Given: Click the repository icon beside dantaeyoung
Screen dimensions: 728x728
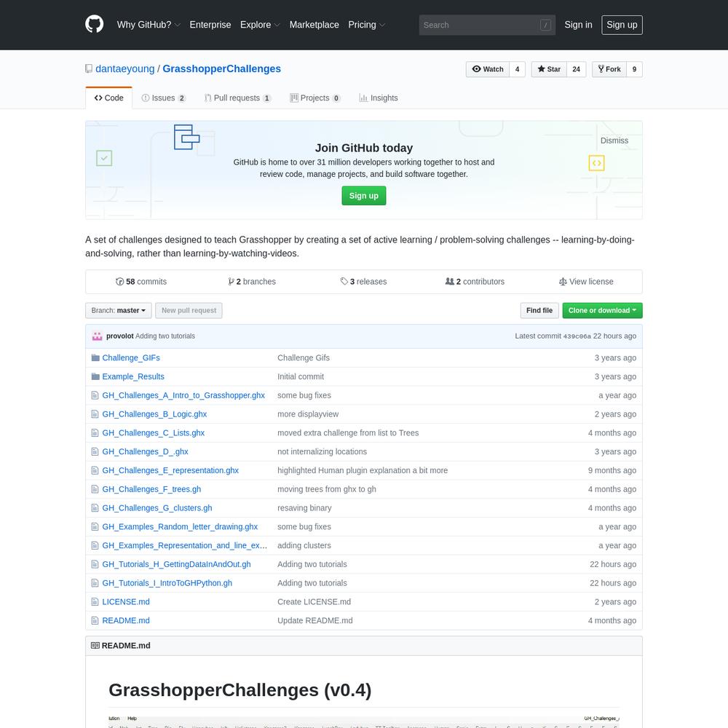Looking at the screenshot, I should (89, 68).
